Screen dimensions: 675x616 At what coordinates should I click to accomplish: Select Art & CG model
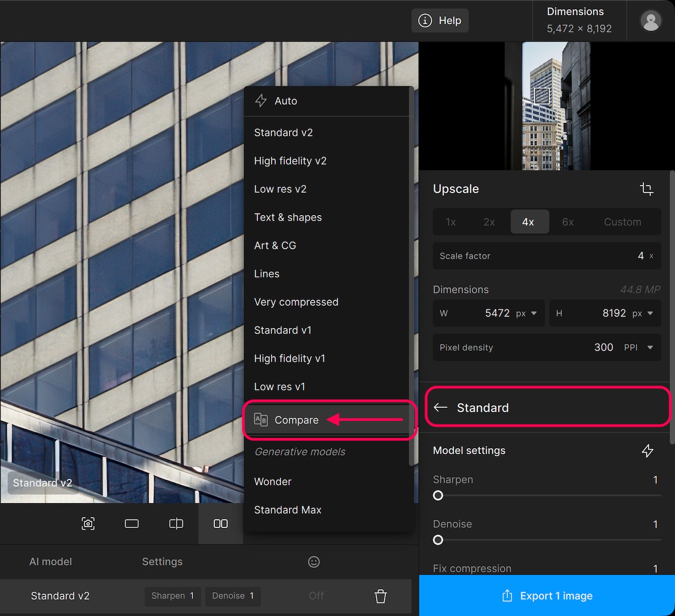(x=326, y=245)
